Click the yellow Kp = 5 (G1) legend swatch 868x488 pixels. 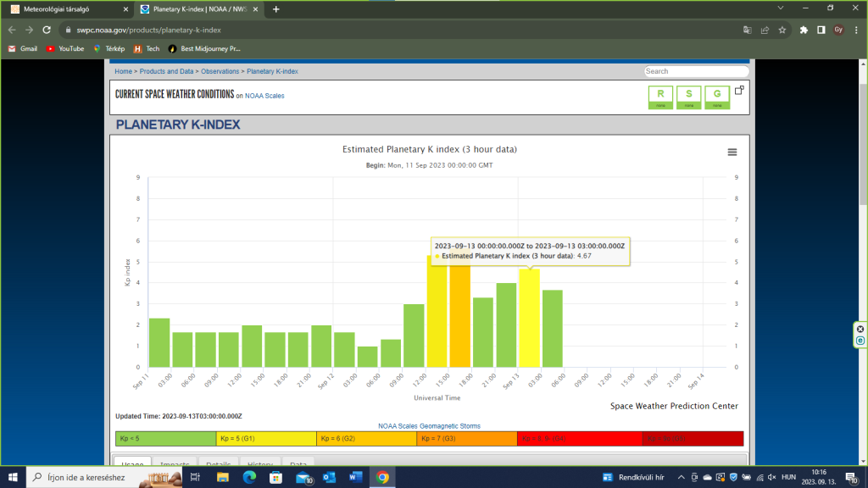pyautogui.click(x=266, y=438)
